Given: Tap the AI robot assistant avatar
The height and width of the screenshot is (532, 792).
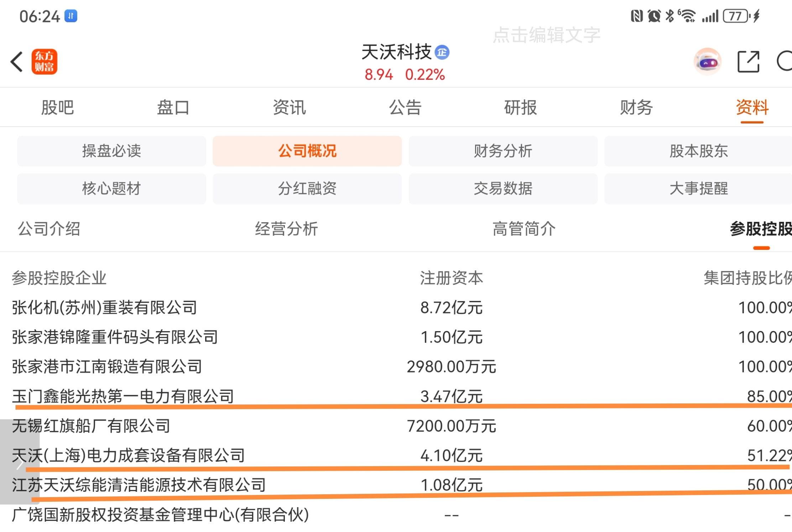Looking at the screenshot, I should (x=707, y=62).
